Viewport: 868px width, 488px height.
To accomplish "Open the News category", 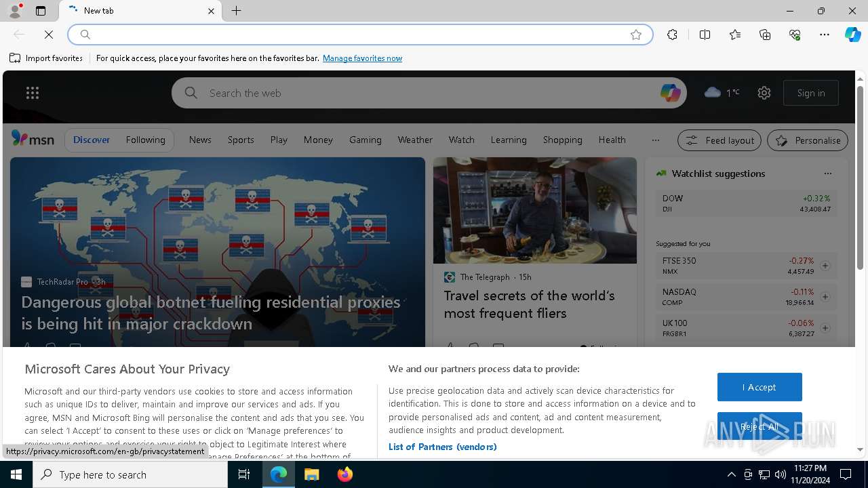I will point(200,140).
